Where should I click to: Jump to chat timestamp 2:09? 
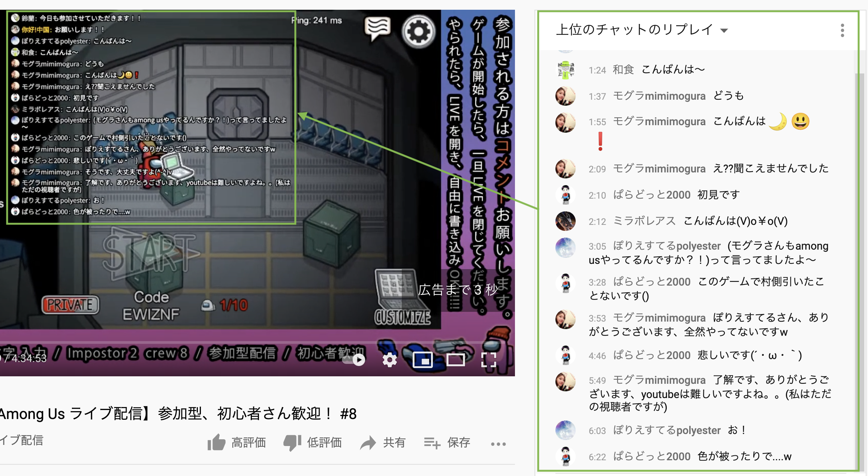click(x=597, y=169)
